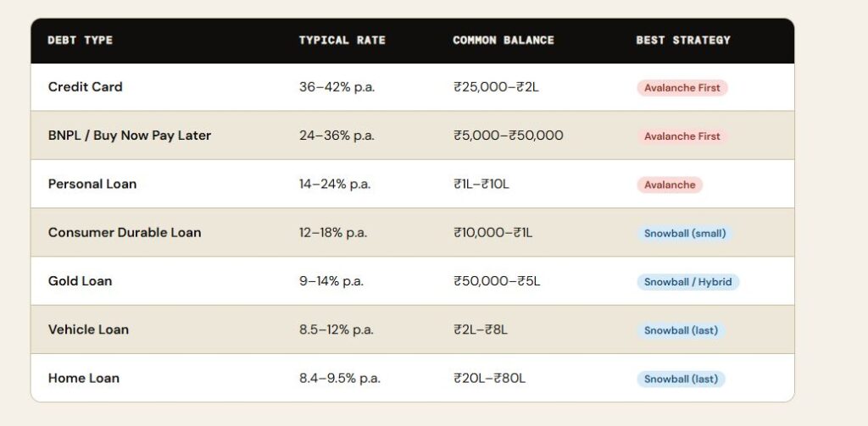Click the Common Balance column header
The width and height of the screenshot is (868, 426).
tap(503, 41)
